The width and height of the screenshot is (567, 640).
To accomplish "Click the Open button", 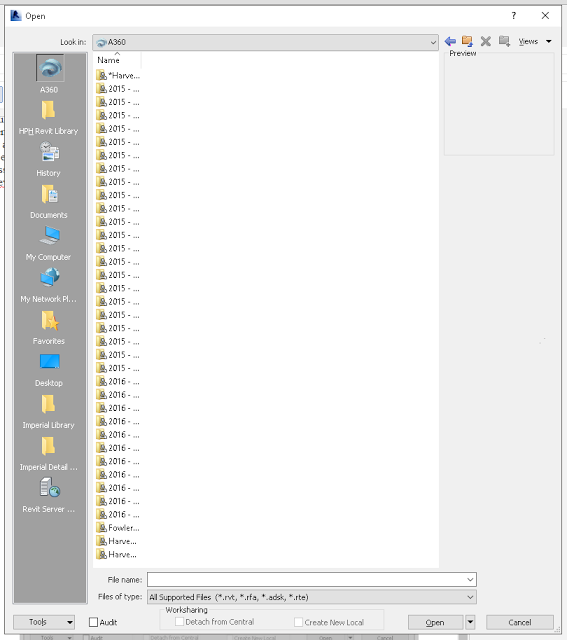I will 435,622.
